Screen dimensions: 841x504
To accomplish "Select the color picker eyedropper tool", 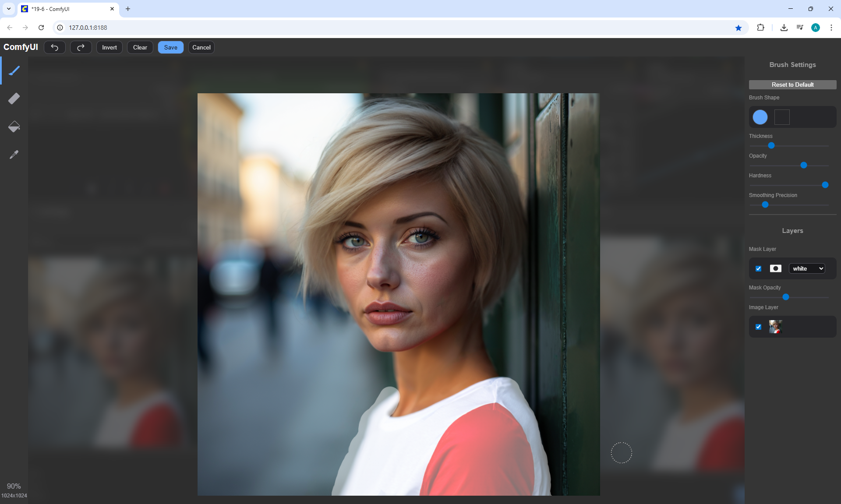I will point(14,155).
